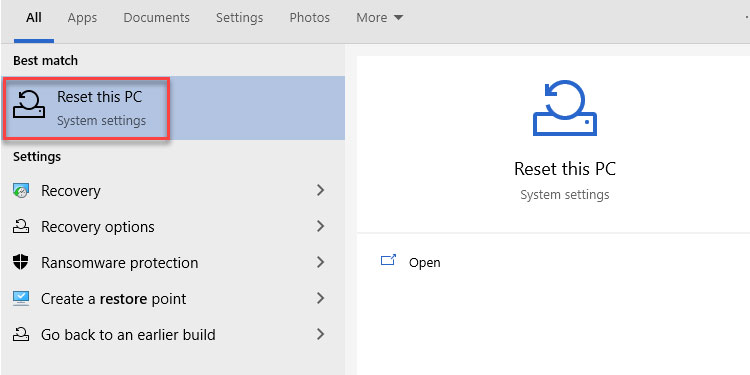The image size is (750, 375).
Task: Switch to the Photos search tab
Action: pos(309,18)
